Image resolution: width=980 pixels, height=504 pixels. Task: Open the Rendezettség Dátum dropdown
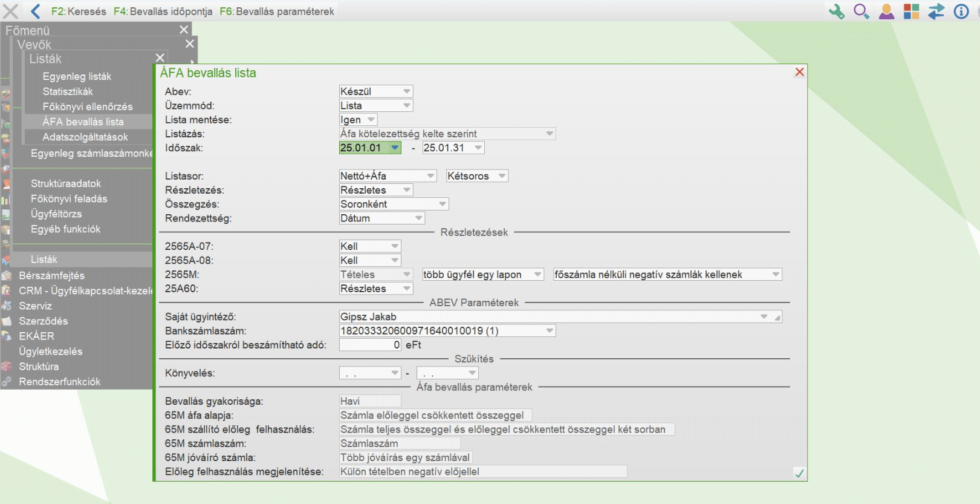[418, 218]
